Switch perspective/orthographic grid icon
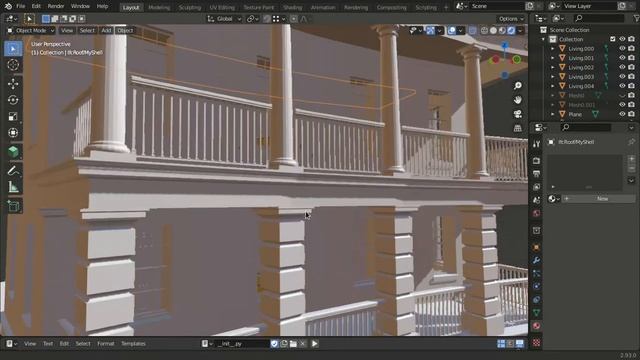The height and width of the screenshot is (360, 640). 518,128
